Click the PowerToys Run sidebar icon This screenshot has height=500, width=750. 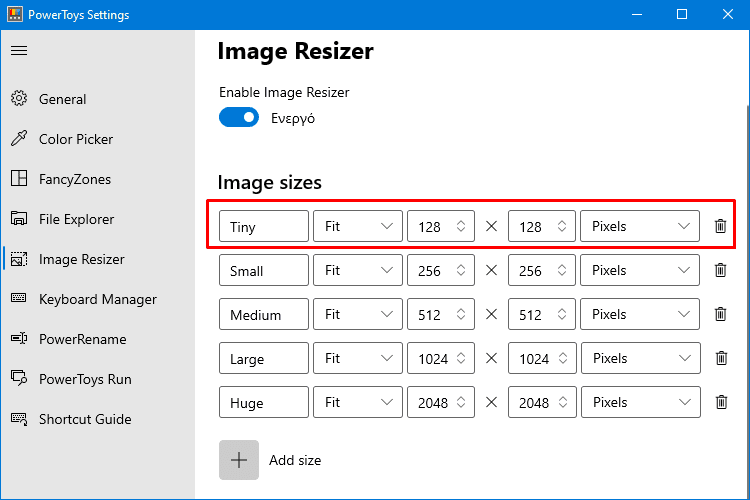coord(19,378)
